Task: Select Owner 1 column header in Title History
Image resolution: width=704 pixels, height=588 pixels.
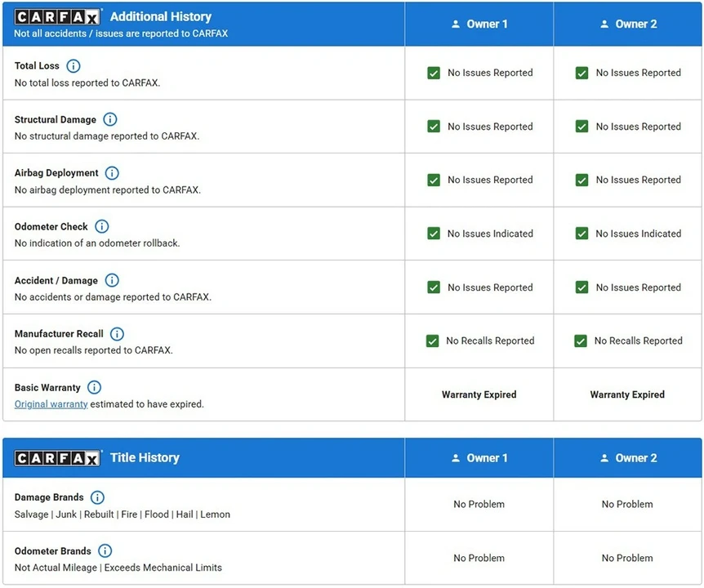Action: (x=479, y=458)
